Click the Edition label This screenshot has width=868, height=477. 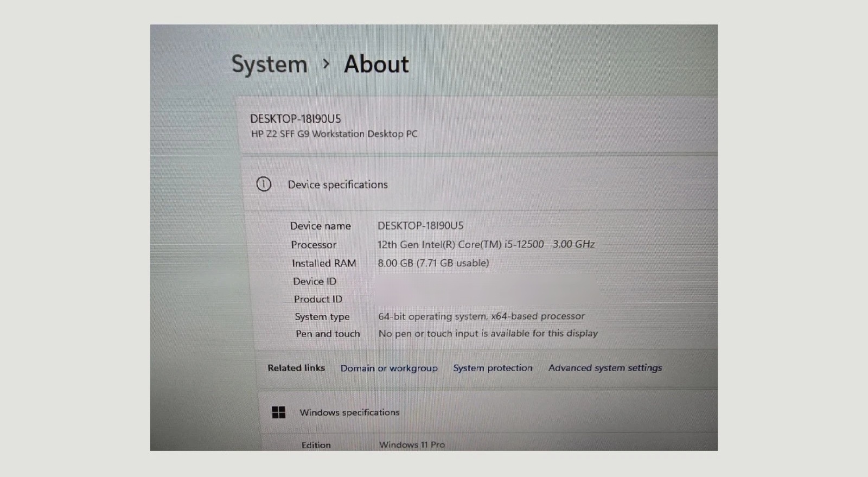[x=316, y=445]
